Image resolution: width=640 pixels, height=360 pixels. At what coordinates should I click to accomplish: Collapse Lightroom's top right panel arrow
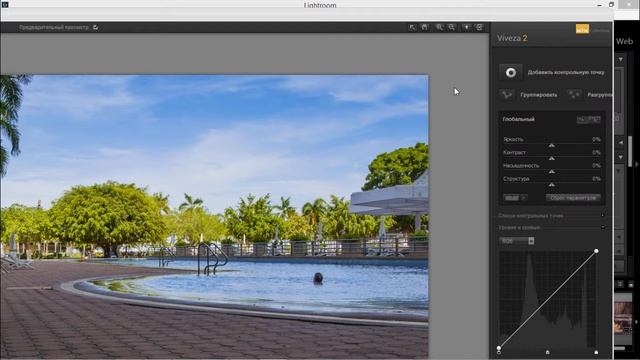click(x=621, y=60)
